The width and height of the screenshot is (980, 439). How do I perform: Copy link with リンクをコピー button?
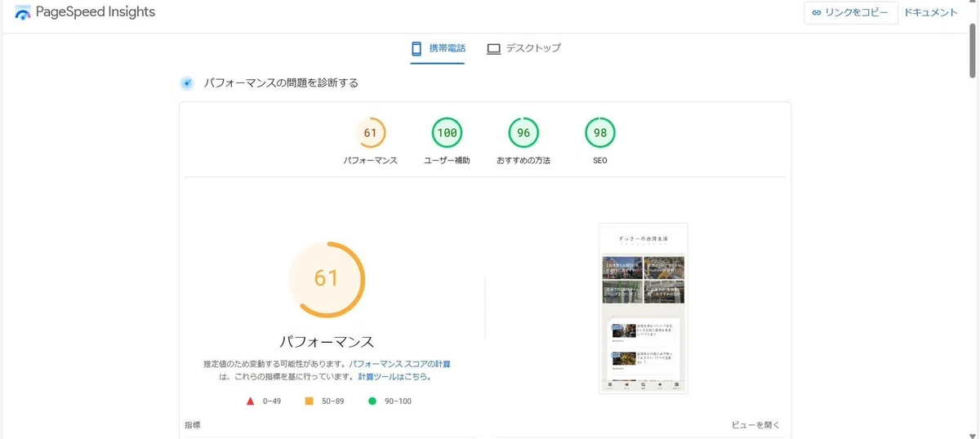850,12
